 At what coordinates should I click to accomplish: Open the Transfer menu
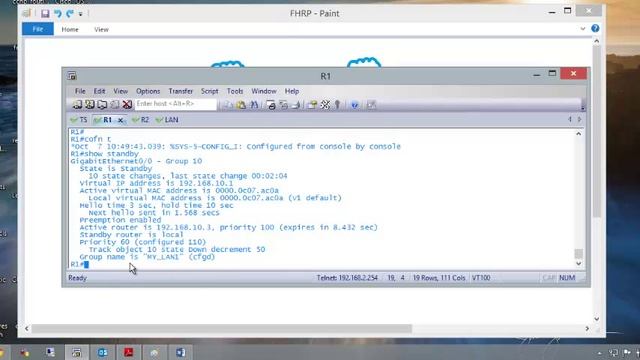(180, 91)
